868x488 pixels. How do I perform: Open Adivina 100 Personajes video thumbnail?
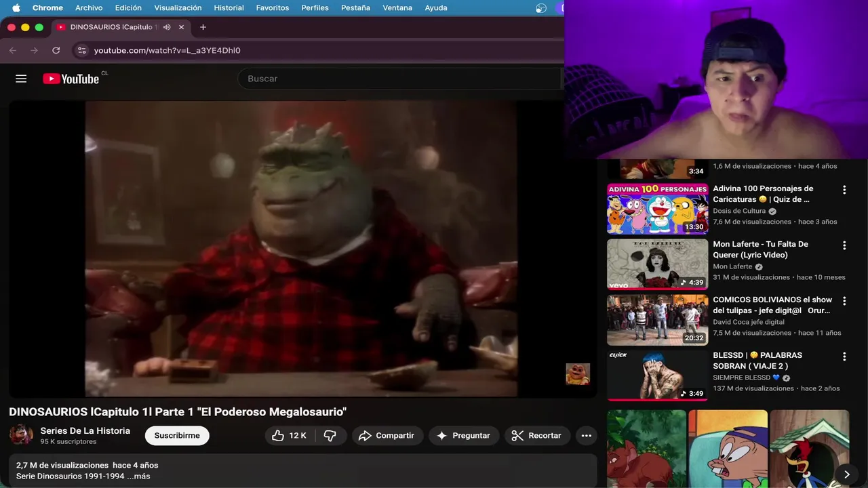(657, 208)
